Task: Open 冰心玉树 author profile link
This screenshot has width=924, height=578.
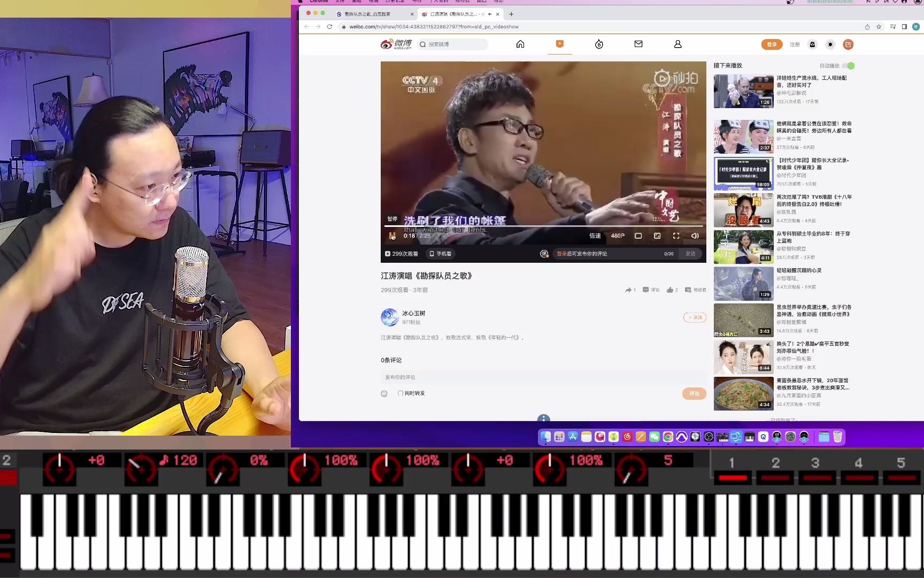Action: [x=413, y=313]
